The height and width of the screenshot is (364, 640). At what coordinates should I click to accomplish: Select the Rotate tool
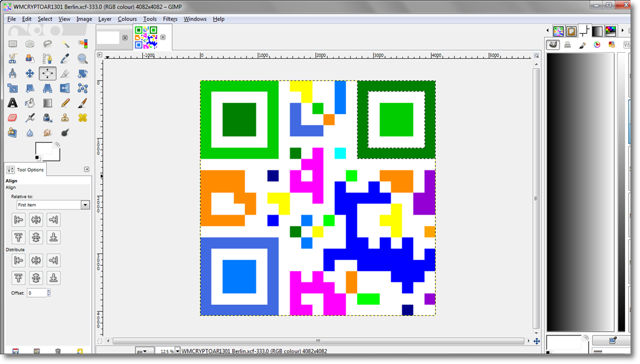82,73
